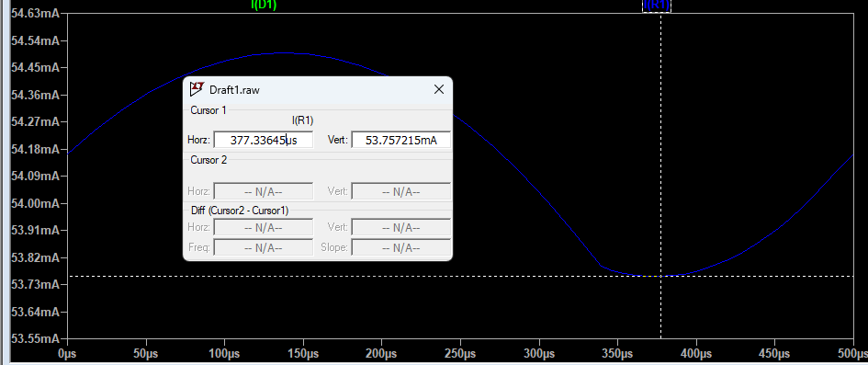This screenshot has height=365, width=868.
Task: Click the 53.55mA y-axis label
Action: 36,338
